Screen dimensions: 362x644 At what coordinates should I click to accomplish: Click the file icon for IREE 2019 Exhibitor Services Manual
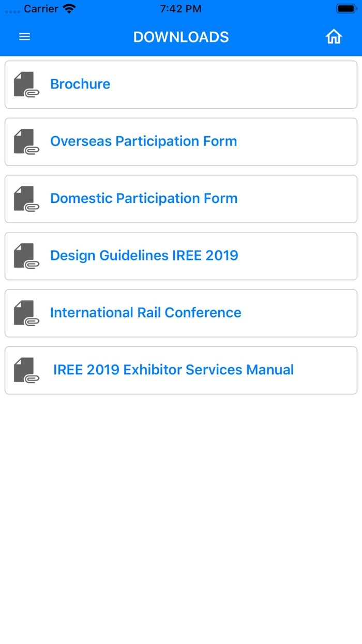coord(26,370)
